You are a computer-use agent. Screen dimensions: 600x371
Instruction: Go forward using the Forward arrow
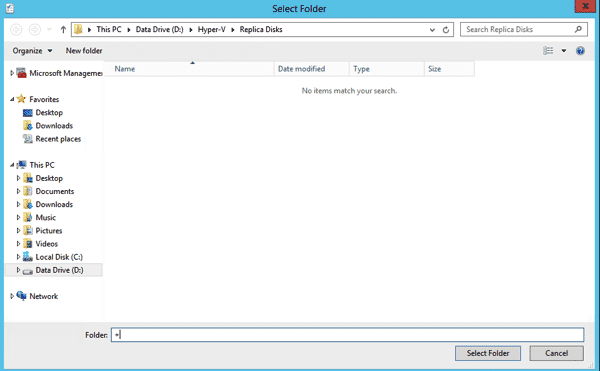35,29
